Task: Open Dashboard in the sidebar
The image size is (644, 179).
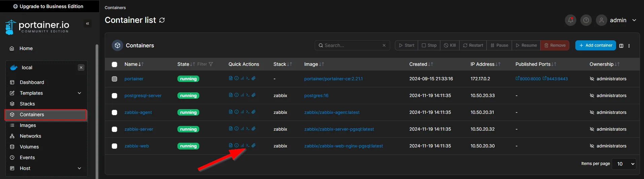Action: click(32, 82)
